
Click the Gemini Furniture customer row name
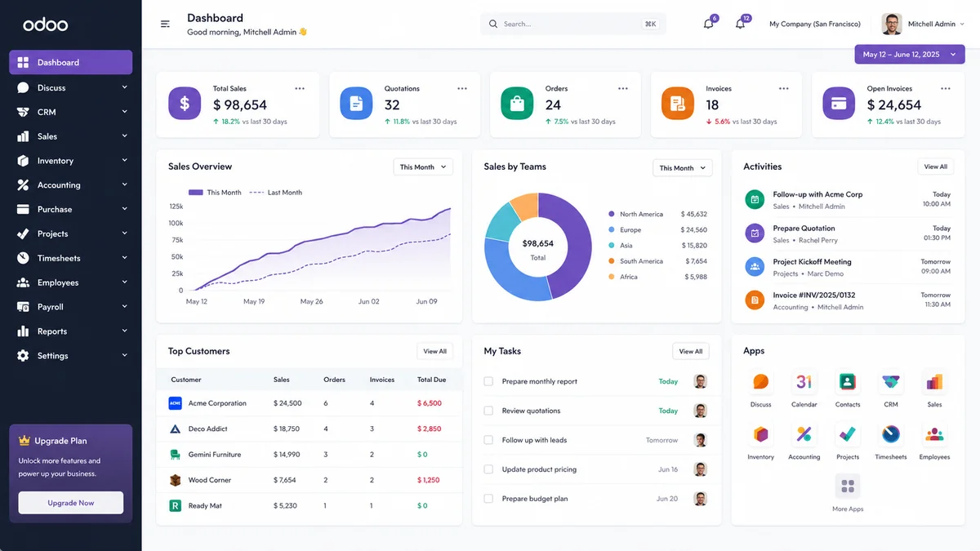coord(215,455)
